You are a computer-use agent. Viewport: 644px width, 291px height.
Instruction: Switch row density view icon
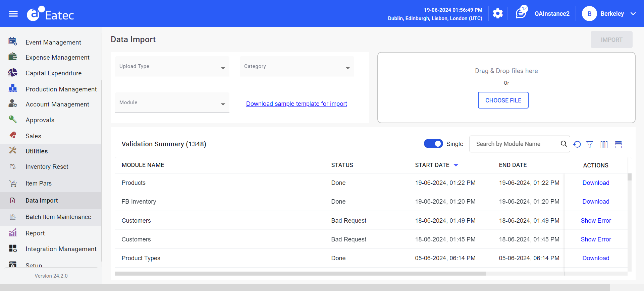(x=619, y=144)
